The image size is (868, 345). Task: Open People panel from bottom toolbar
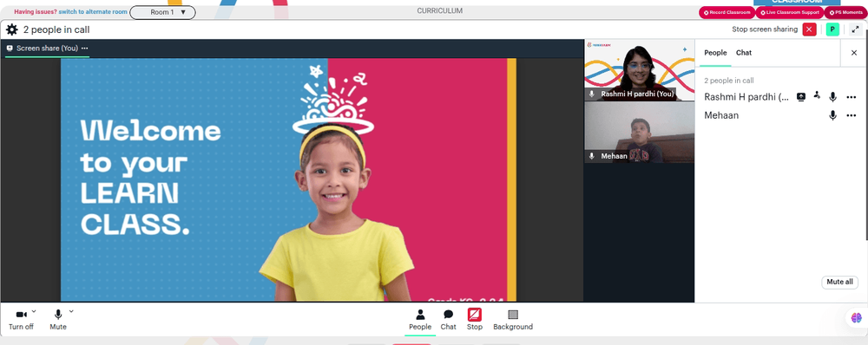point(420,320)
